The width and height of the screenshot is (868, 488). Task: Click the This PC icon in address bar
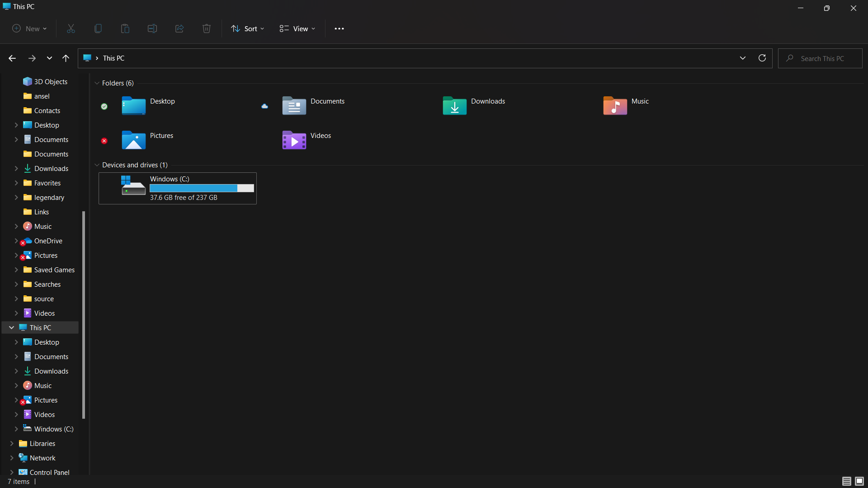point(87,58)
